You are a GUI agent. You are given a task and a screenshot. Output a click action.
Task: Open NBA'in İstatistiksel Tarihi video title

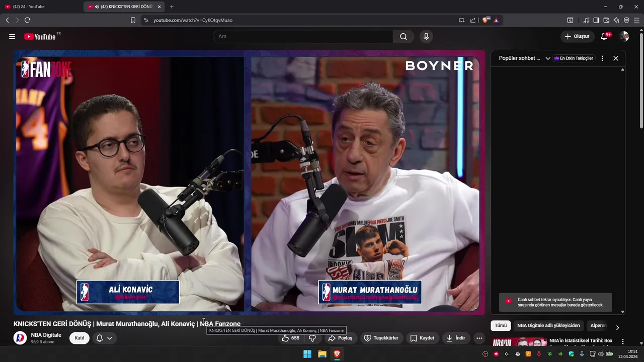coord(581,341)
